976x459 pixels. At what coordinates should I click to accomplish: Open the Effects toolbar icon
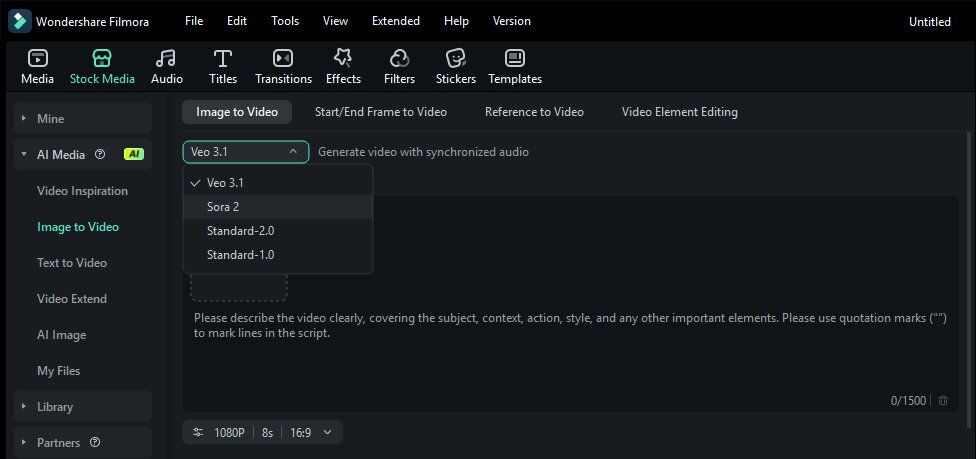coord(343,66)
